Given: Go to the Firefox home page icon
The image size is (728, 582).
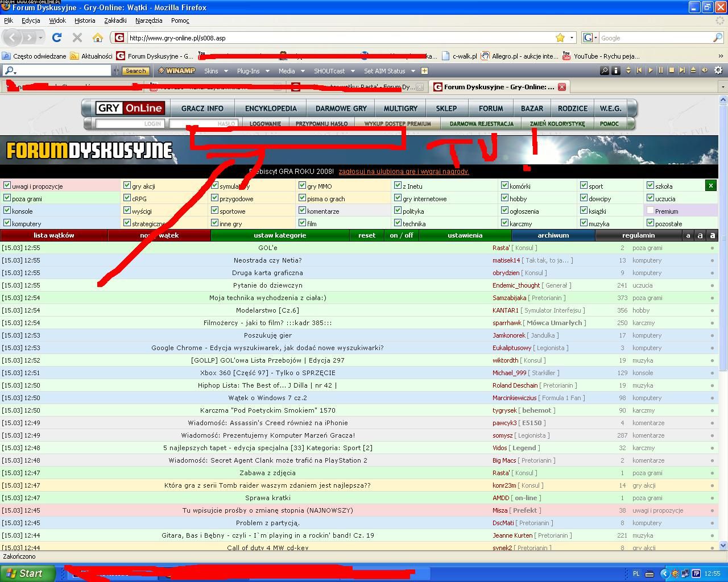Looking at the screenshot, I should (98, 38).
